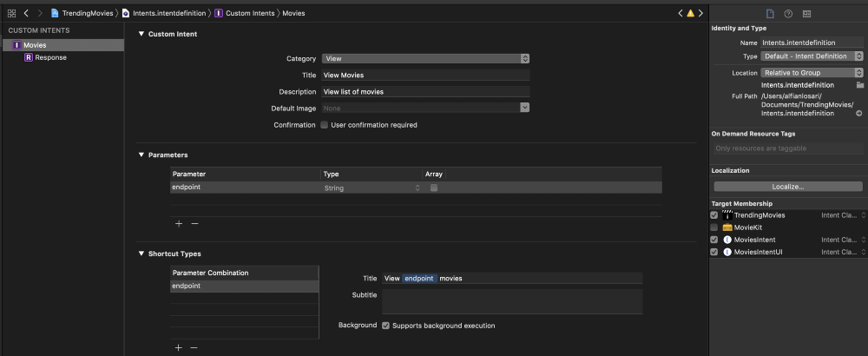Viewport: 868px width, 356px height.
Task: Add a new parameter with the plus button
Action: 179,223
